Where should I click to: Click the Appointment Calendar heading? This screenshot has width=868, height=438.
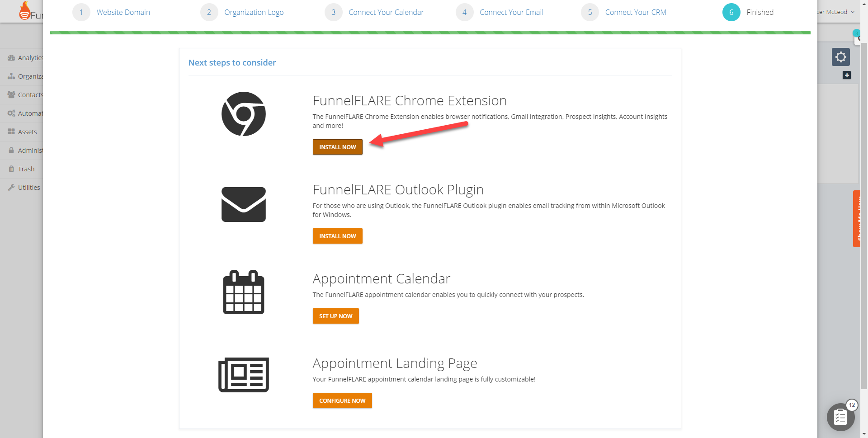coord(382,279)
